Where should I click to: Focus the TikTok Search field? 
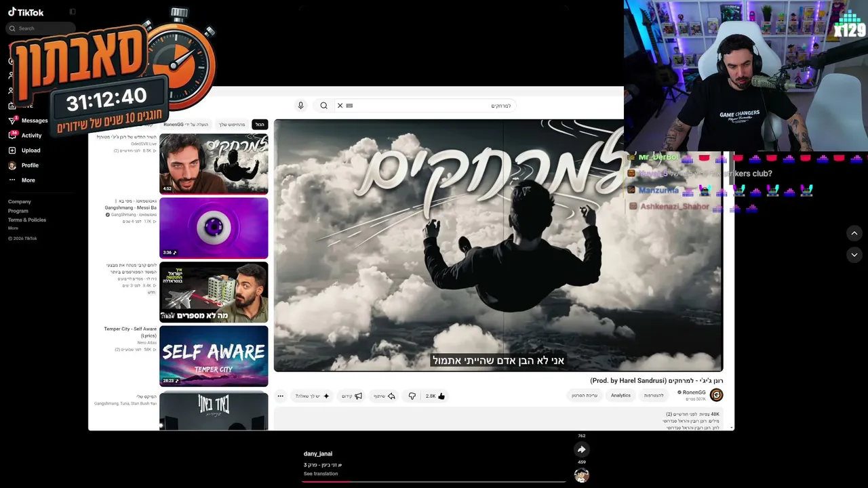(x=41, y=28)
